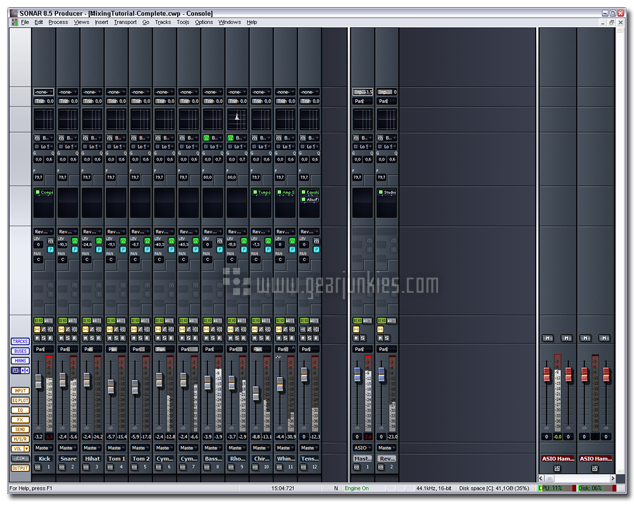Image resolution: width=634 pixels, height=509 pixels.
Task: Open the Process menu
Action: tap(58, 22)
